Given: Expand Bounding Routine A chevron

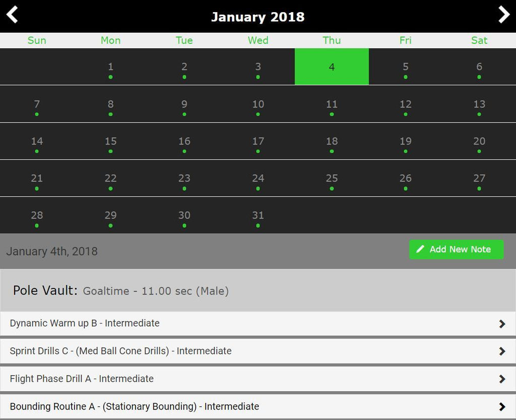Looking at the screenshot, I should click(x=502, y=407).
